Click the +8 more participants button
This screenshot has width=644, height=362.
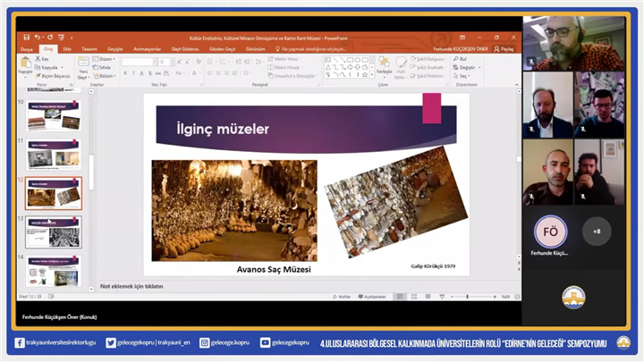pos(597,232)
